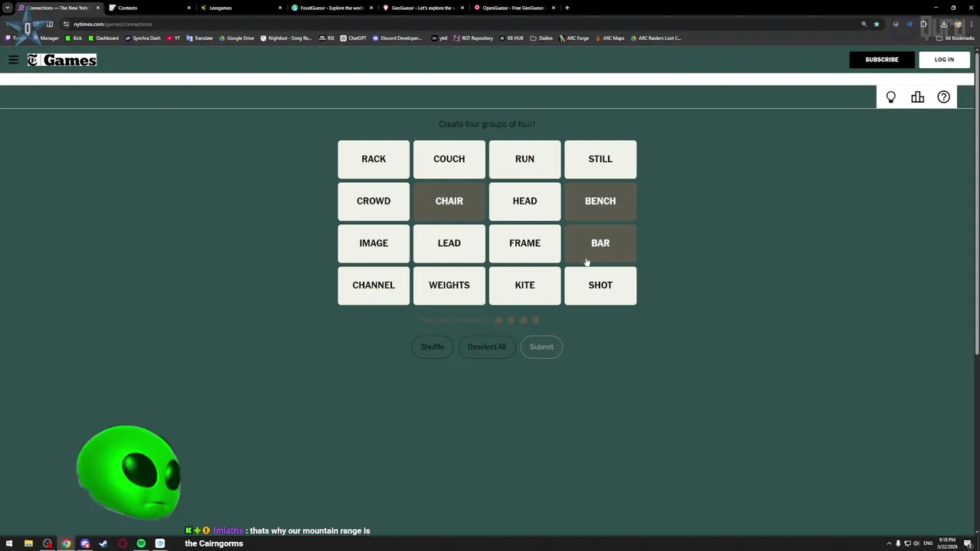980x551 pixels.
Task: Select the FRAME word tile
Action: click(x=524, y=243)
